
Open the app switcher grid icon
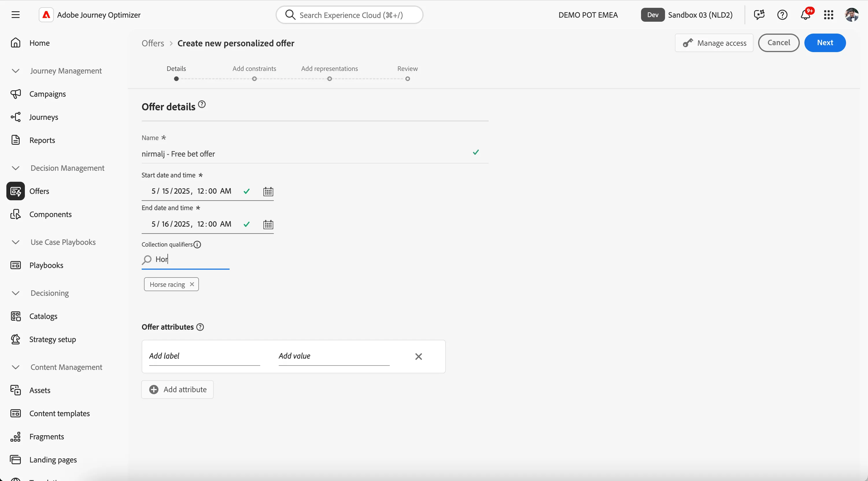pos(829,15)
